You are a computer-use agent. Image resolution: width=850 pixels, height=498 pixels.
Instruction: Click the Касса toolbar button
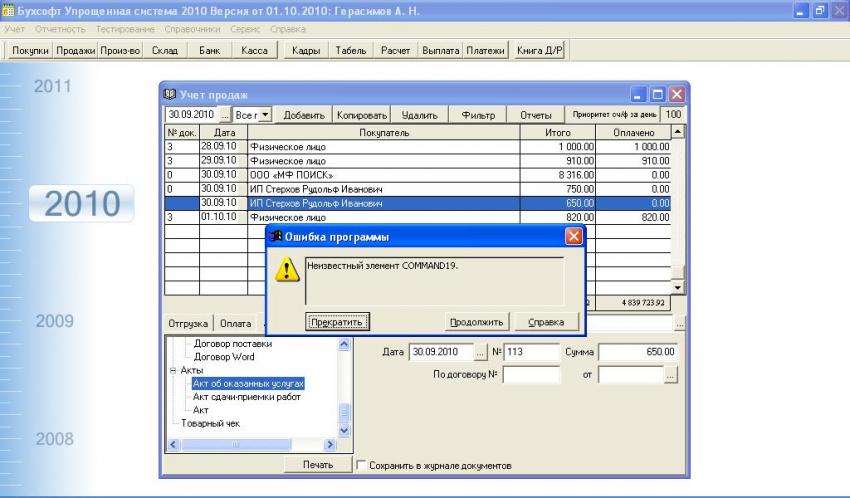coord(256,50)
